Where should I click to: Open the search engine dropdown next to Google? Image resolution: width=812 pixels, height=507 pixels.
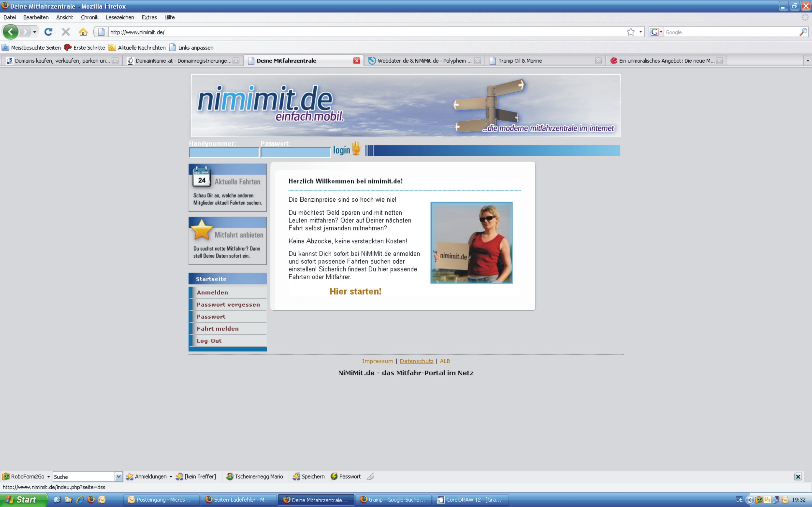pyautogui.click(x=660, y=32)
